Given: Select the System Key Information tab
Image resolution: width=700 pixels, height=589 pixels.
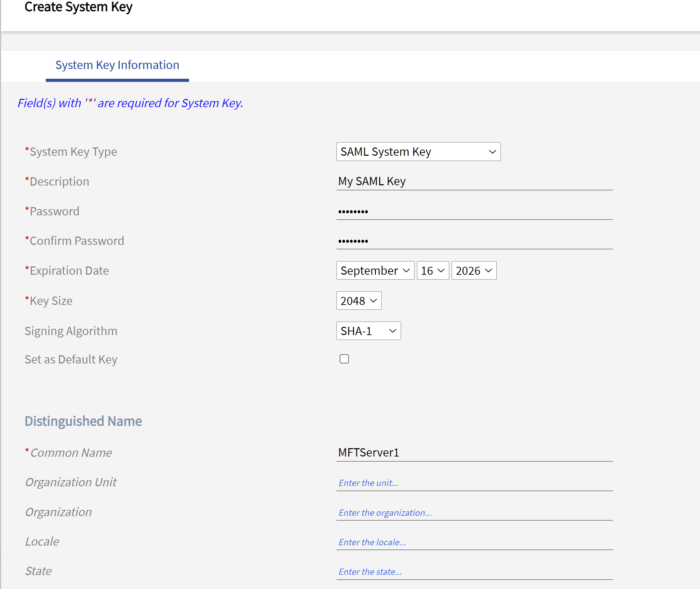Looking at the screenshot, I should (x=117, y=65).
